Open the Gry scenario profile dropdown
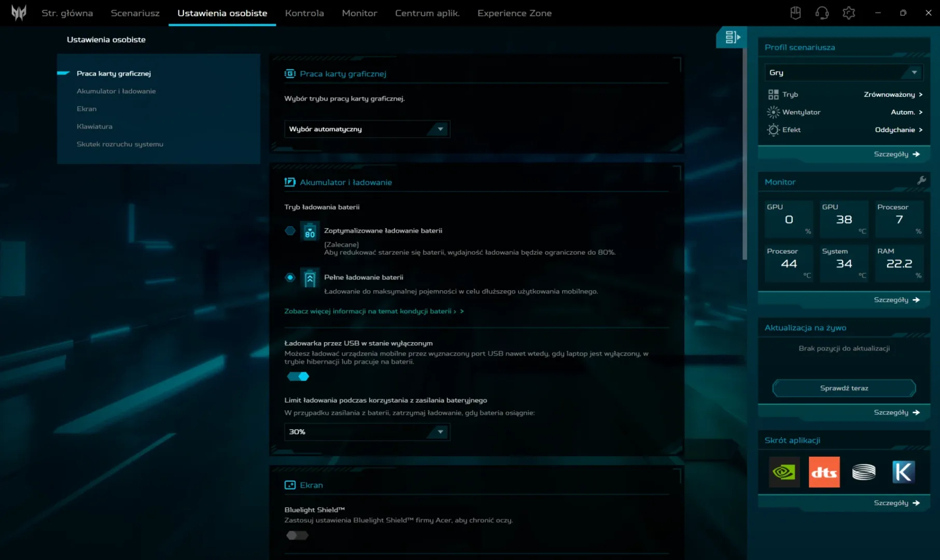 pos(844,73)
